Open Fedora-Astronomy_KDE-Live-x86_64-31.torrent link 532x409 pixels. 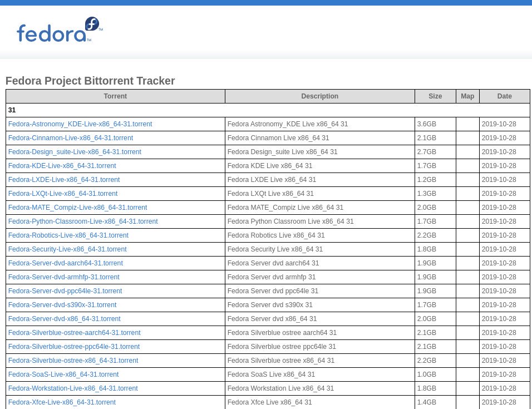click(80, 124)
